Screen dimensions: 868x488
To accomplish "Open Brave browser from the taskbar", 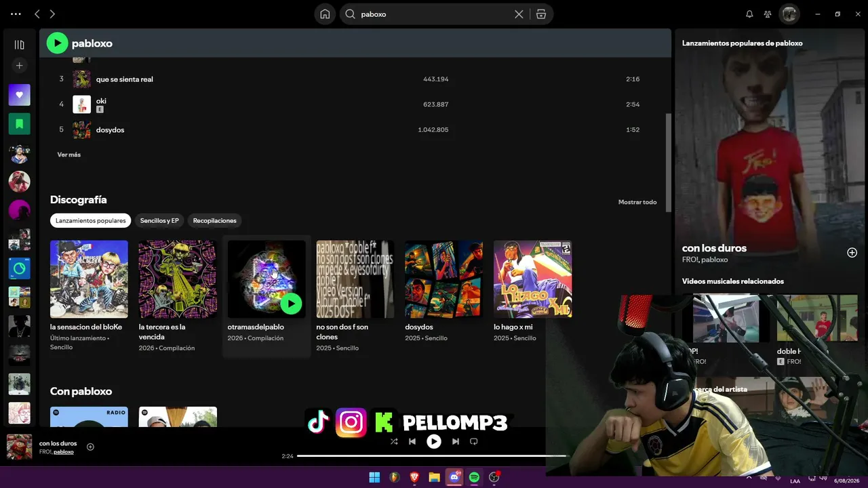I will [x=414, y=477].
